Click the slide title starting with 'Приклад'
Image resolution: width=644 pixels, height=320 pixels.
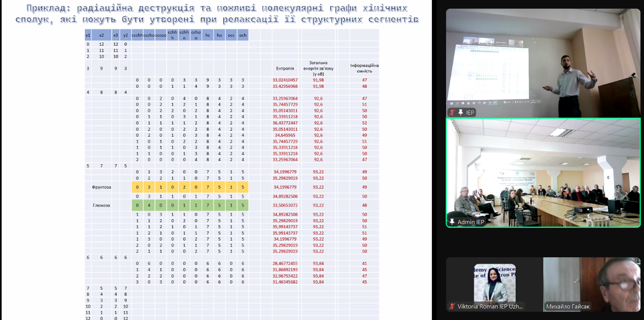pos(217,14)
